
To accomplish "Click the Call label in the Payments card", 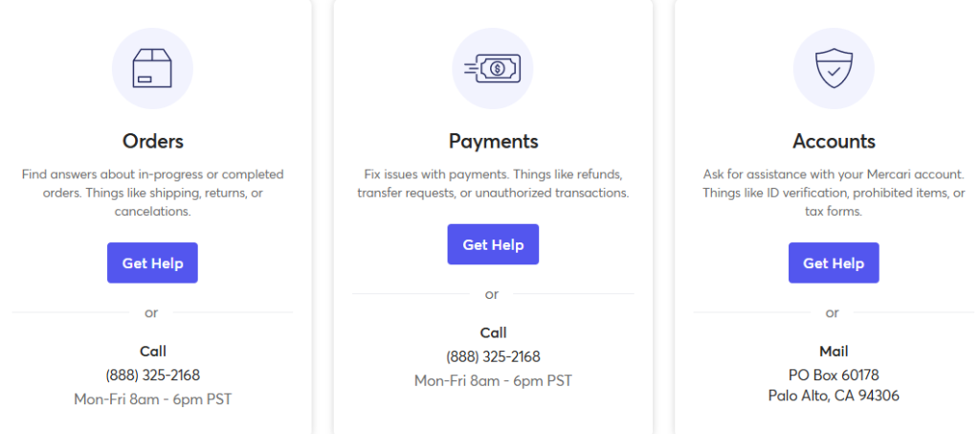I will [x=493, y=332].
